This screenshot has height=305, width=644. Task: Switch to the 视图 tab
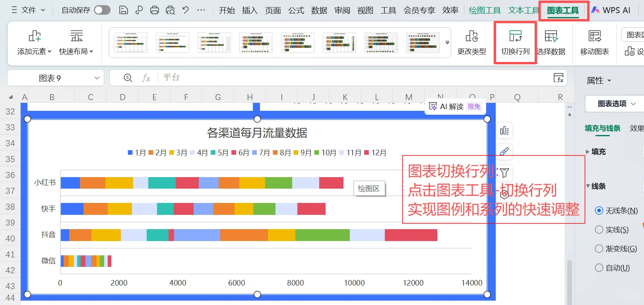click(365, 10)
